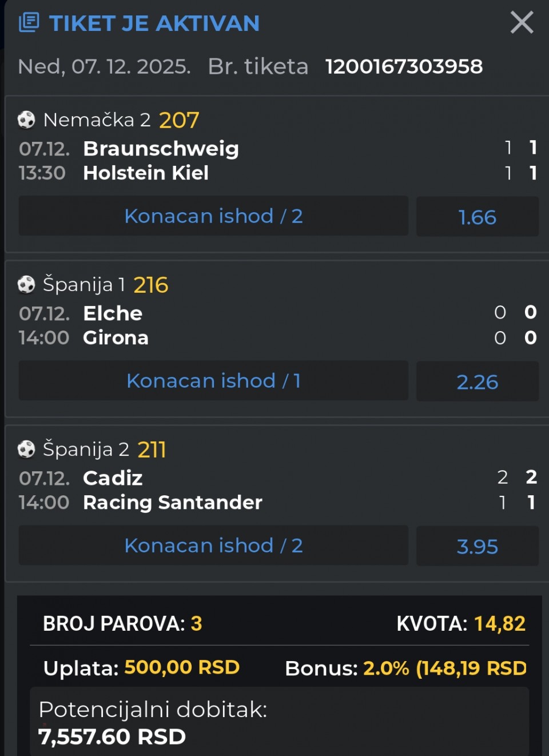Click the Potencijalni dobitak amount box
Viewport: 549px width, 756px height.
(x=279, y=723)
